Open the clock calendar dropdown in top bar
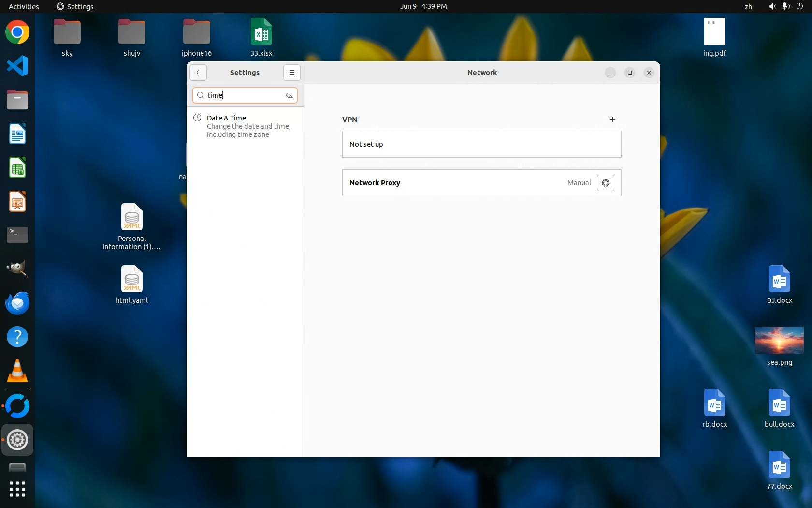Screen dimensions: 812x508 point(423,6)
